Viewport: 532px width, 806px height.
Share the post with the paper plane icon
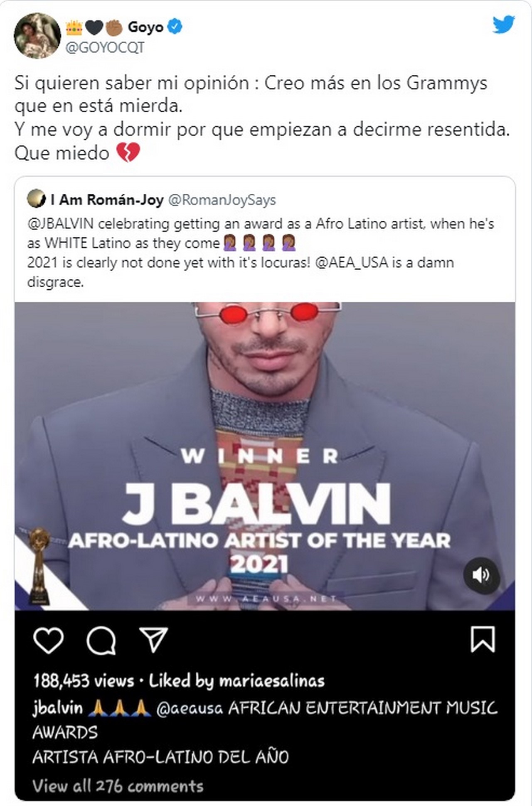point(153,639)
